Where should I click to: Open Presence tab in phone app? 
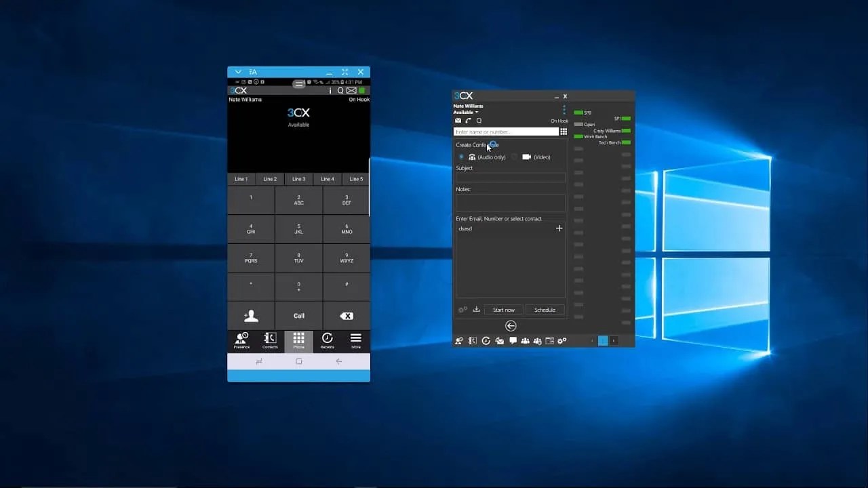241,341
